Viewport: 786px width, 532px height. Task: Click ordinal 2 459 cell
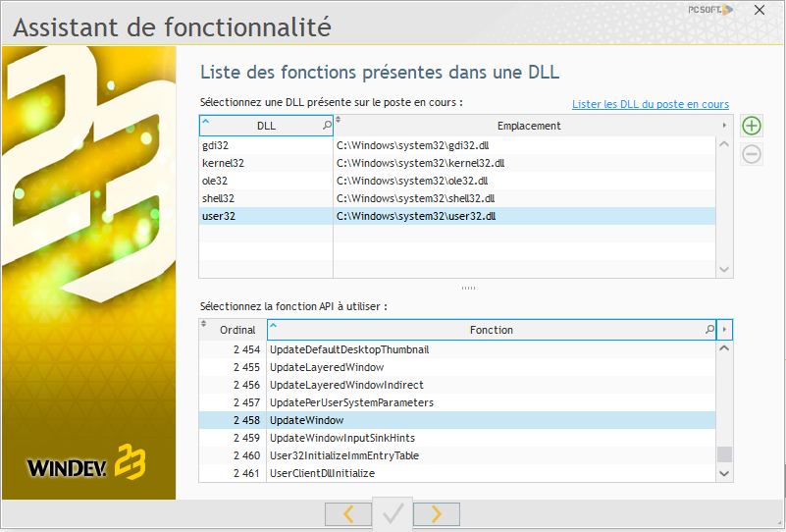[234, 438]
